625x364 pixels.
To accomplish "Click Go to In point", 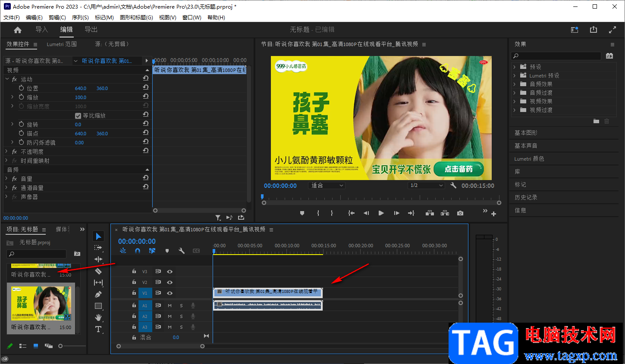I will click(352, 213).
